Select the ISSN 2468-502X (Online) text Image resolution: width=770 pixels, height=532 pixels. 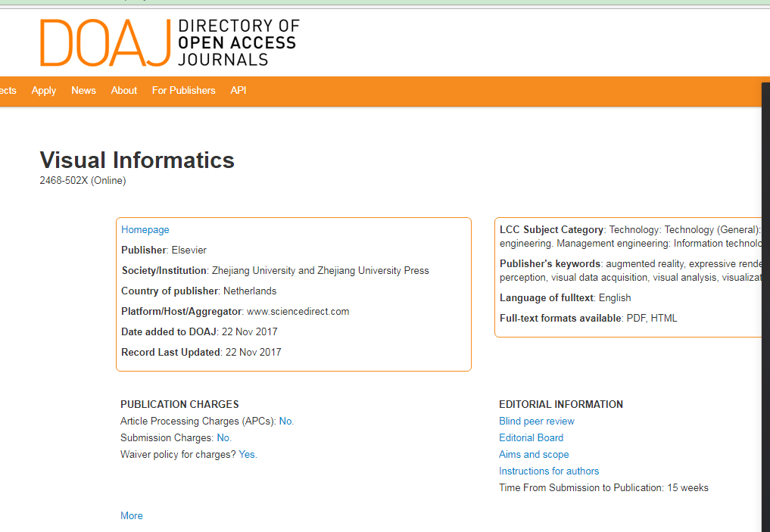[x=83, y=181]
